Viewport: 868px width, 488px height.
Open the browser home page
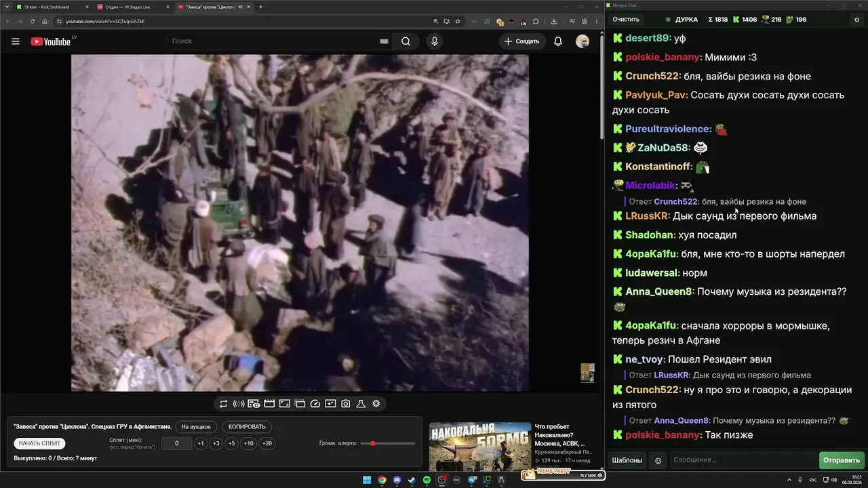coord(45,21)
